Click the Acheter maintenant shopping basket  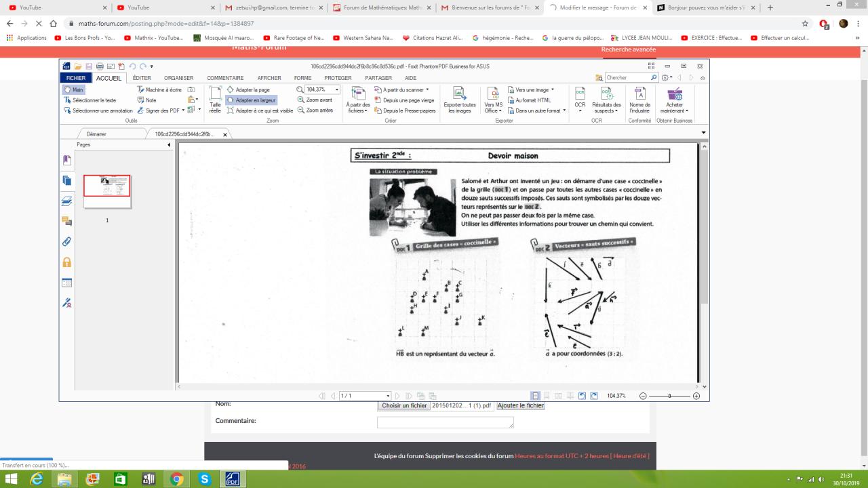click(675, 100)
